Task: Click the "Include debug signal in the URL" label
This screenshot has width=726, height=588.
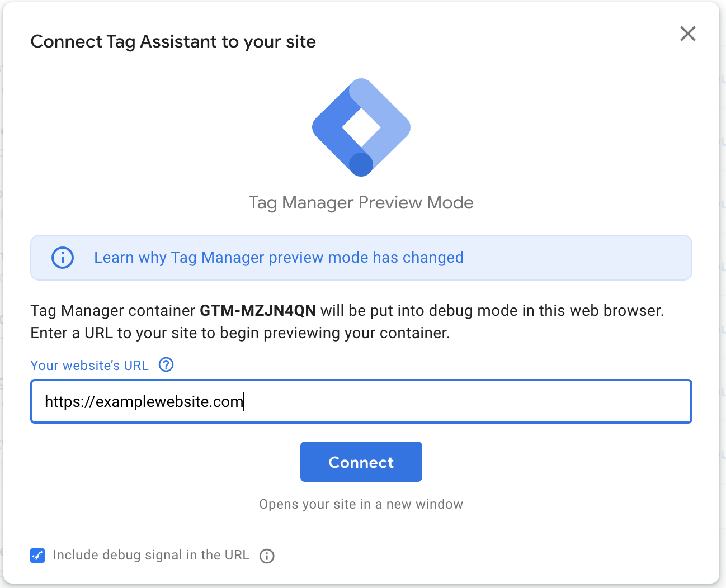Action: point(151,555)
